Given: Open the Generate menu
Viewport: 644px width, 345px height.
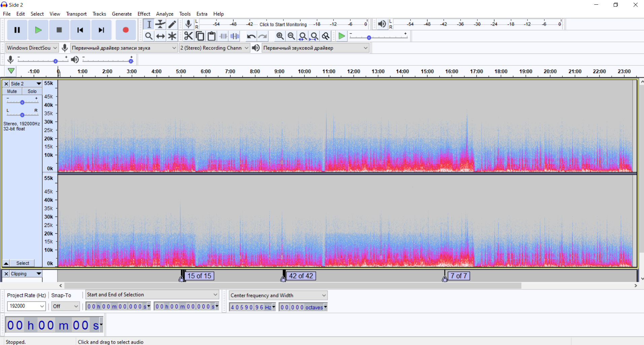Looking at the screenshot, I should (122, 14).
